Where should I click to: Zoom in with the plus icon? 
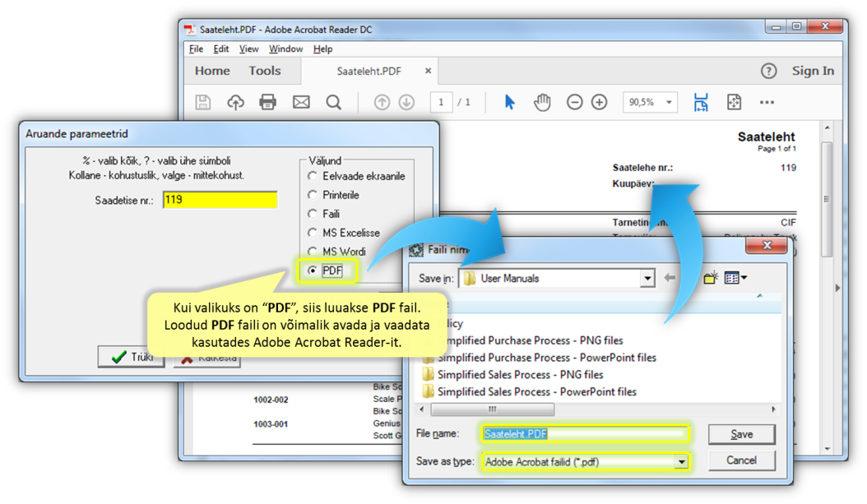(x=600, y=102)
